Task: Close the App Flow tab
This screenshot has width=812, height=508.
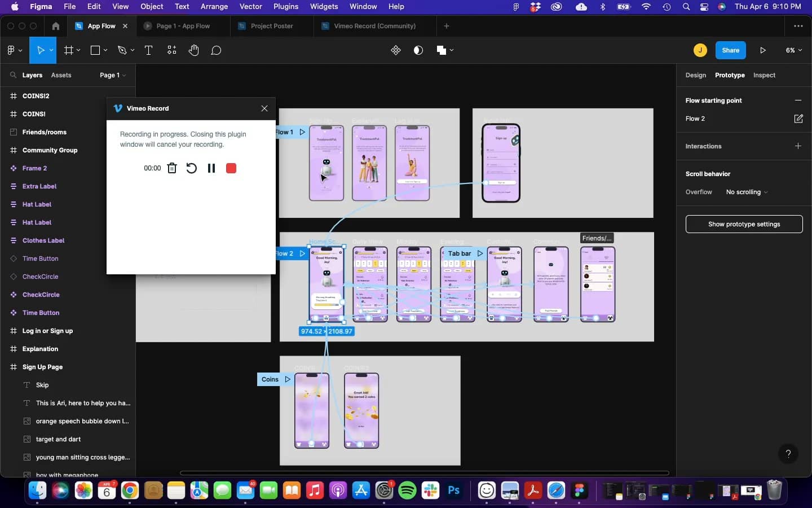Action: pyautogui.click(x=125, y=26)
